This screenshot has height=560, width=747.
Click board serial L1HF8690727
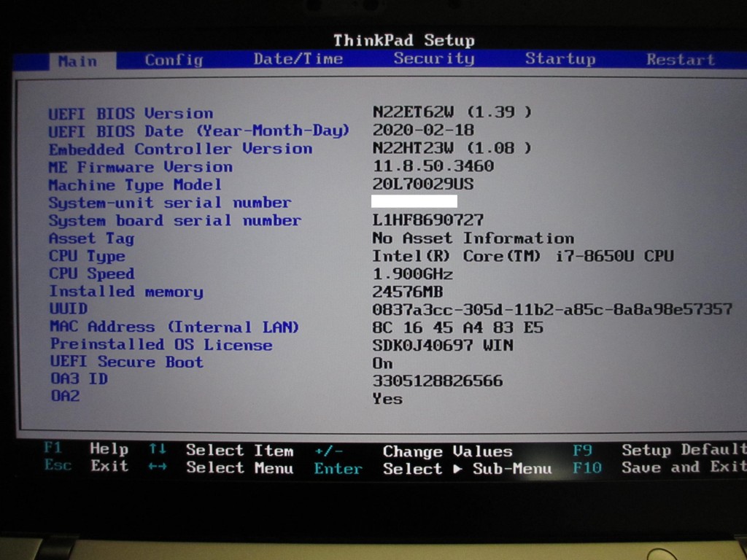[427, 219]
